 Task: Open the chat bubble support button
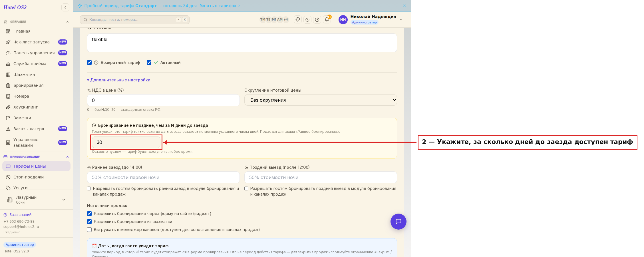click(x=399, y=222)
